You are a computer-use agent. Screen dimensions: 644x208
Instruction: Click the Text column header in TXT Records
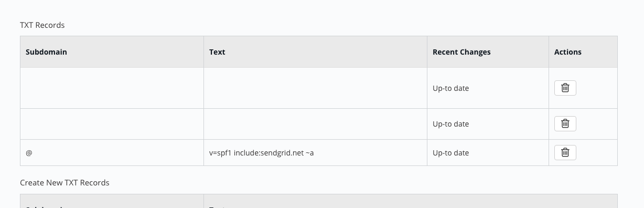tap(217, 52)
